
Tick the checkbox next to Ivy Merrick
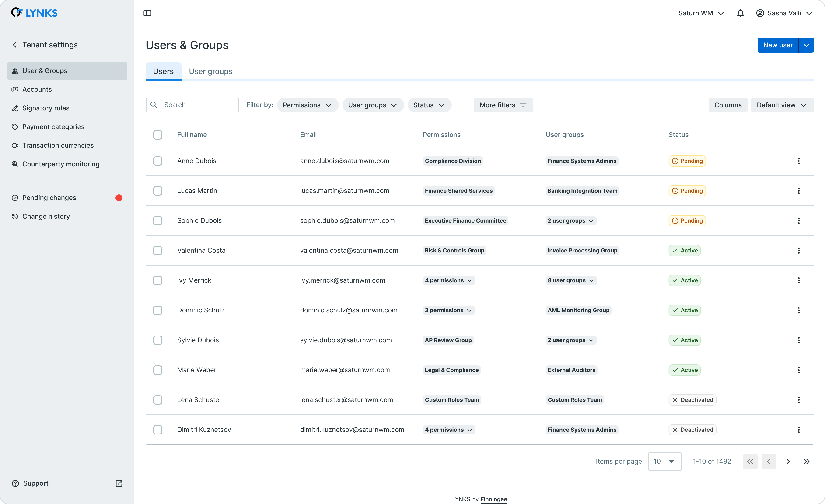coord(158,280)
